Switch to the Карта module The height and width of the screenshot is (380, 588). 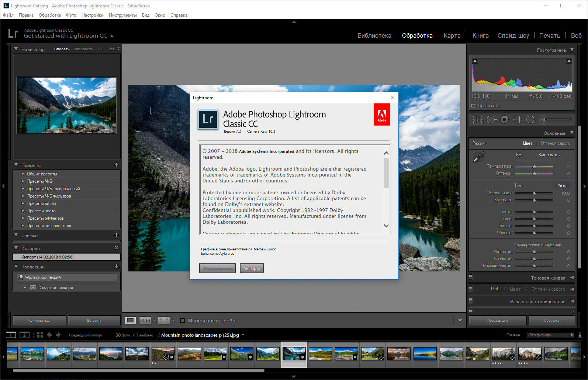pos(452,35)
